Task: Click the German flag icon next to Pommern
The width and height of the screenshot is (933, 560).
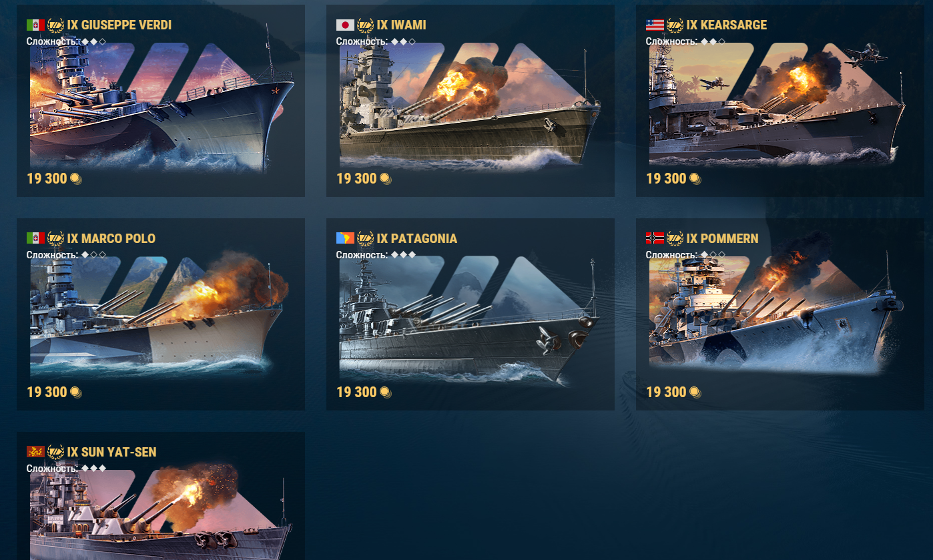Action: coord(655,238)
